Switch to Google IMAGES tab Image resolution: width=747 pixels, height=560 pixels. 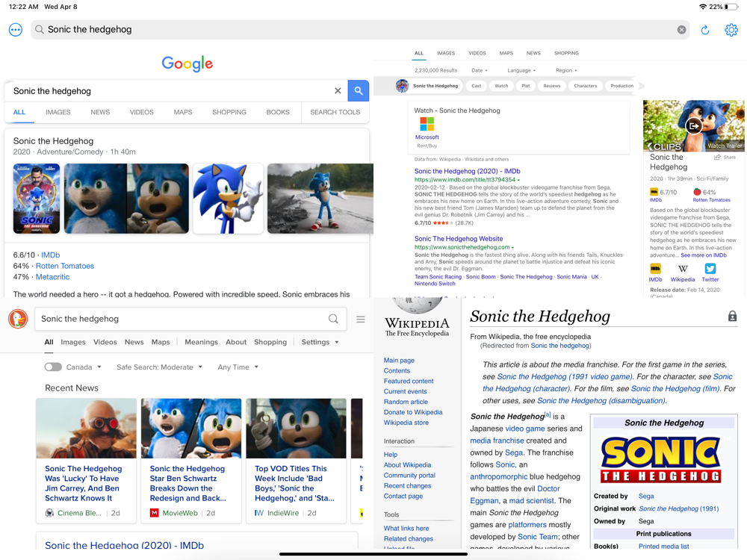coord(58,112)
